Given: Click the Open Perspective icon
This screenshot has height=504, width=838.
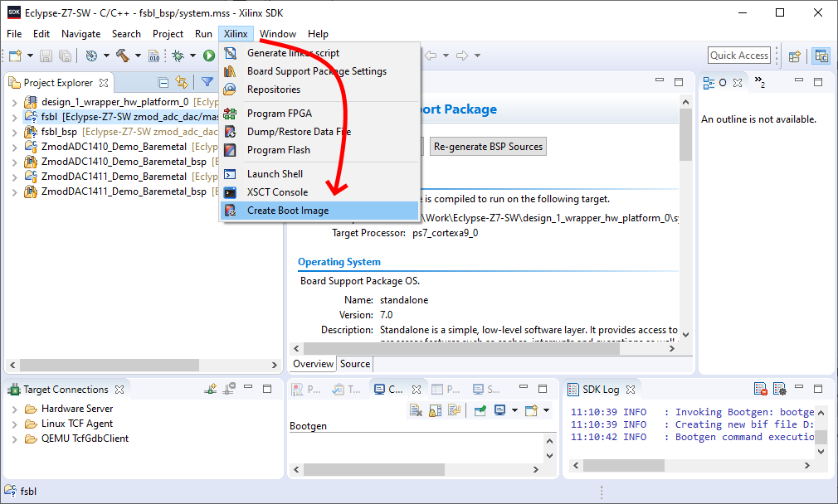Looking at the screenshot, I should 795,56.
